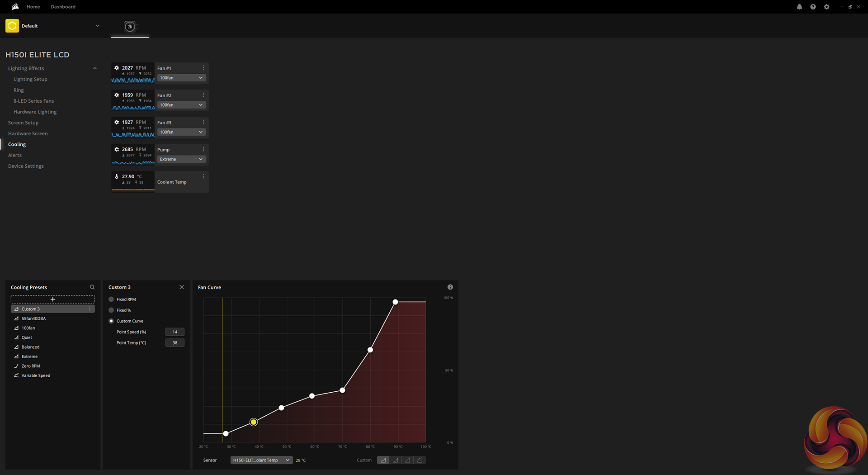Select the Fixed % option
The image size is (868, 475).
point(111,310)
